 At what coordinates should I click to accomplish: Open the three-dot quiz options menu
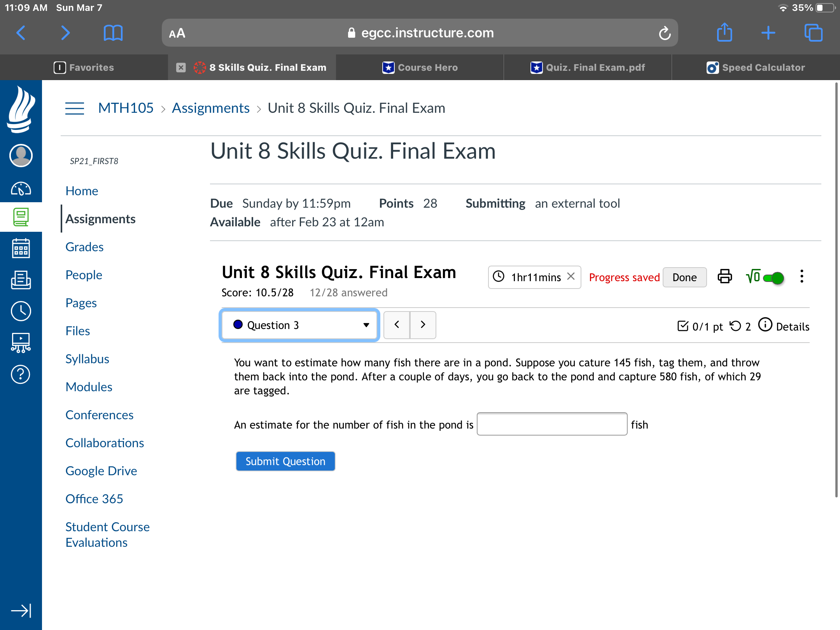801,276
